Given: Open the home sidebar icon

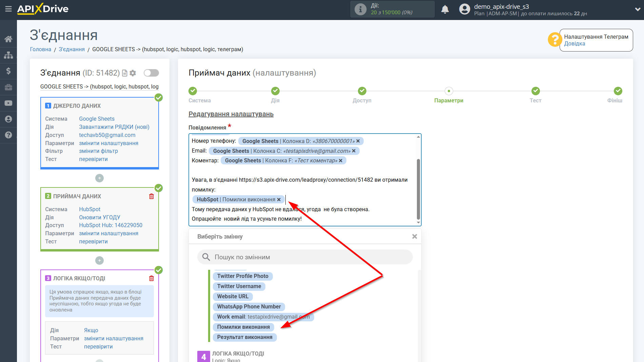Looking at the screenshot, I should tap(8, 39).
